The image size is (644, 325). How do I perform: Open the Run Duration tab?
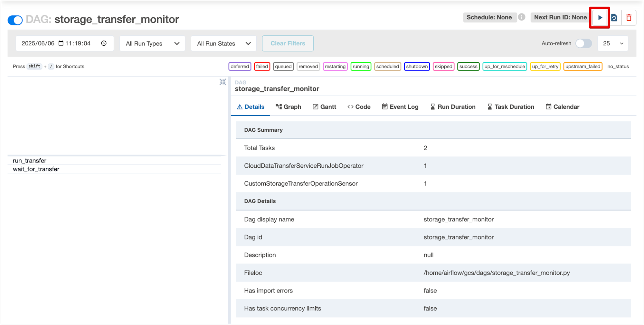tap(453, 107)
